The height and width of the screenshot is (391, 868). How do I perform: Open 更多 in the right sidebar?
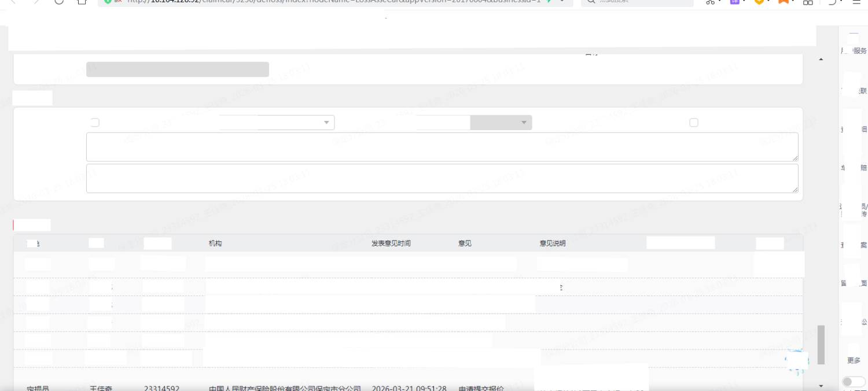click(x=854, y=360)
